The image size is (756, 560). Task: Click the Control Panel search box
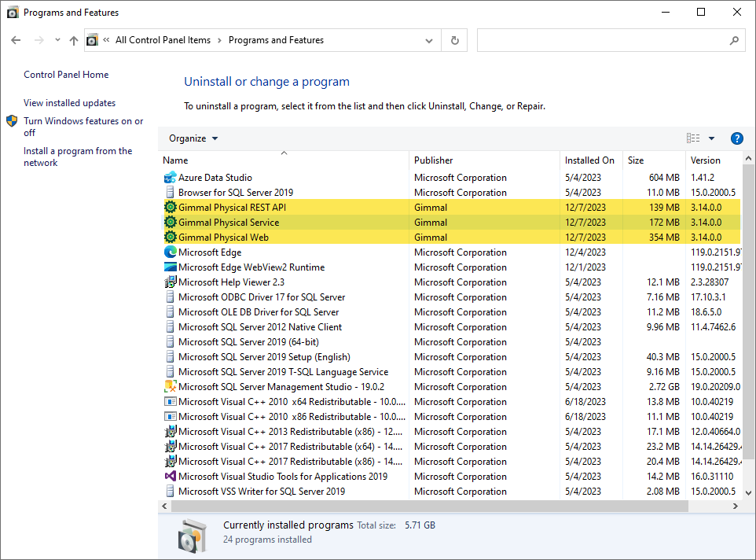(602, 40)
